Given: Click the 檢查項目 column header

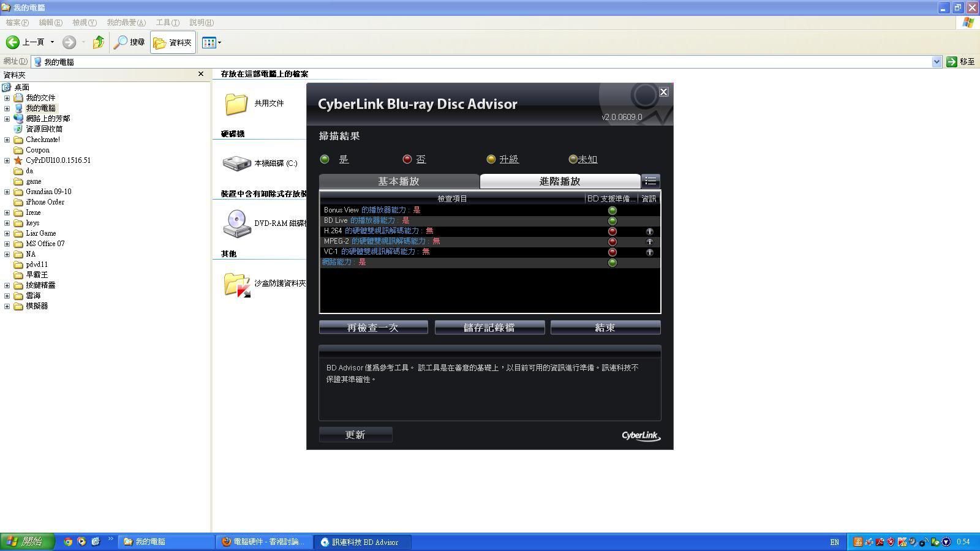Looking at the screenshot, I should (x=452, y=198).
